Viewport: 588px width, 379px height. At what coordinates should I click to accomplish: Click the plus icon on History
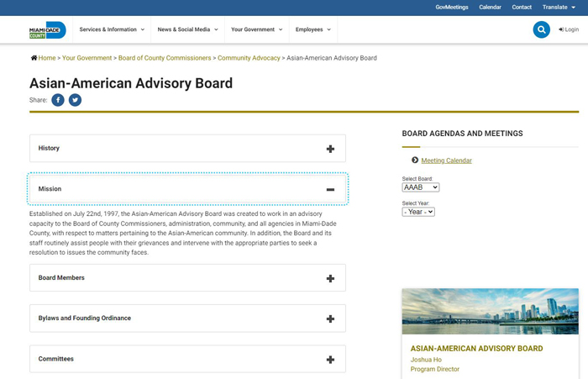point(330,149)
